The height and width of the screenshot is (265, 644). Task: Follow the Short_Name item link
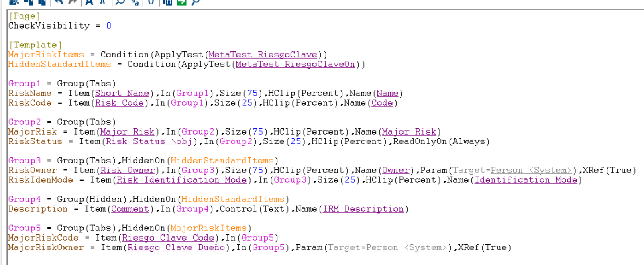[122, 93]
